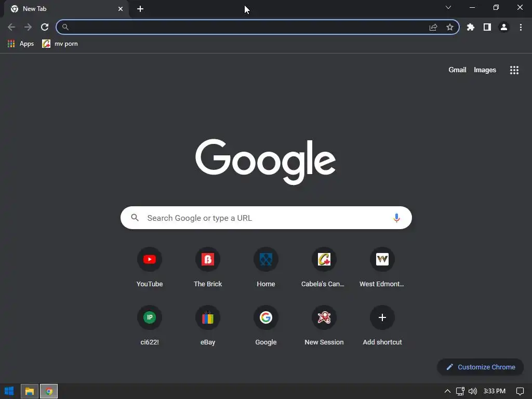Open notification center icon
532x399 pixels.
520,391
